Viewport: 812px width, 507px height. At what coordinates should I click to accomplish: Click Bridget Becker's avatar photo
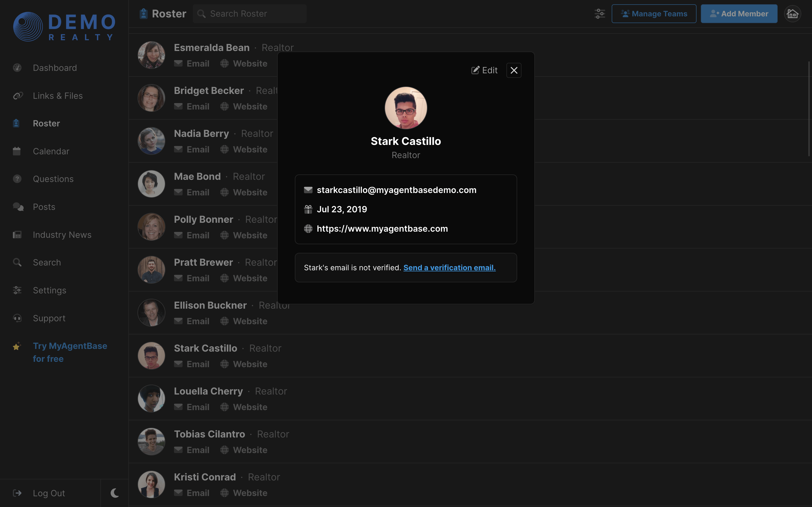(151, 98)
